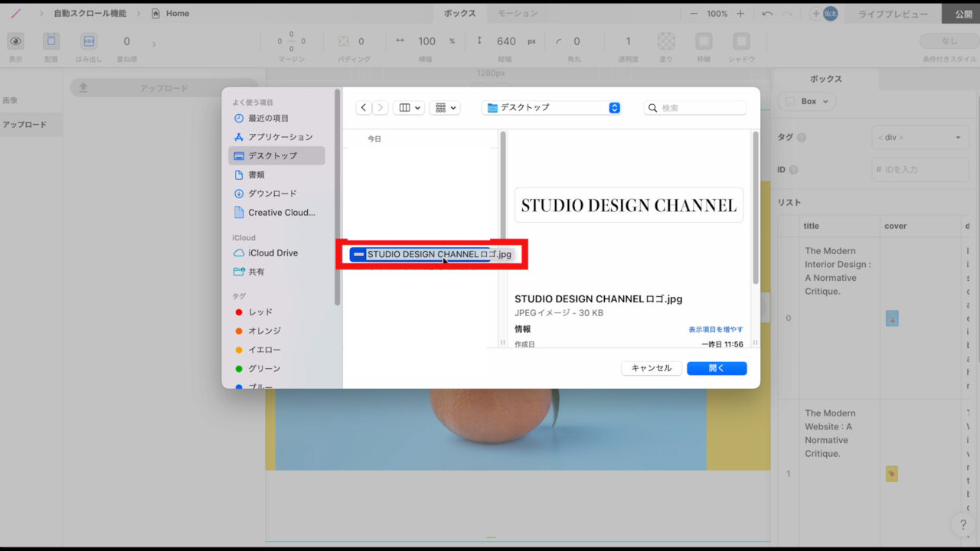Open the column view mode dropdown
The width and height of the screenshot is (980, 551).
coord(409,108)
